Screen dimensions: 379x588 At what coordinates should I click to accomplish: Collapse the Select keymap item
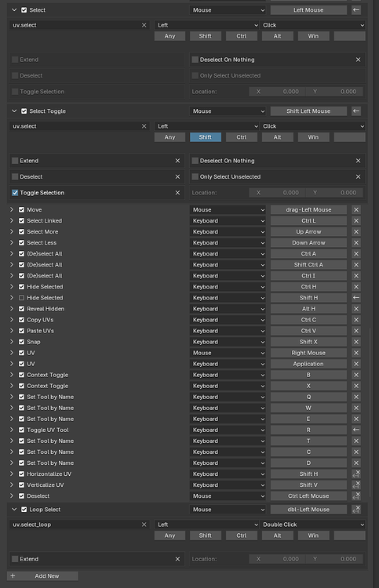(x=14, y=10)
